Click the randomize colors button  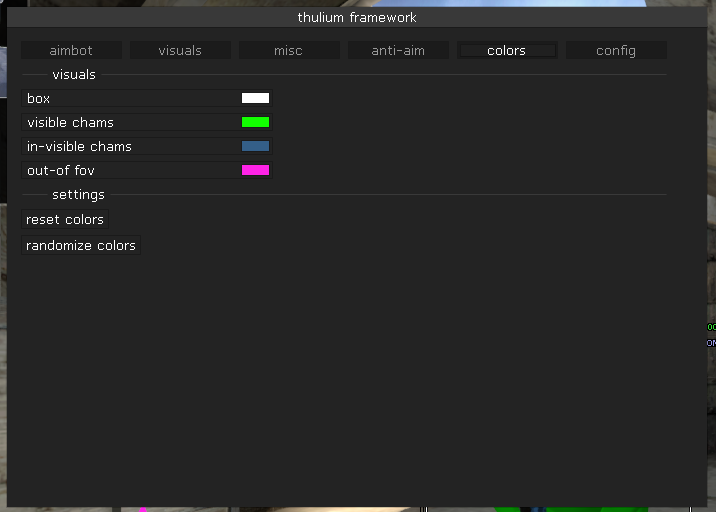coord(81,246)
